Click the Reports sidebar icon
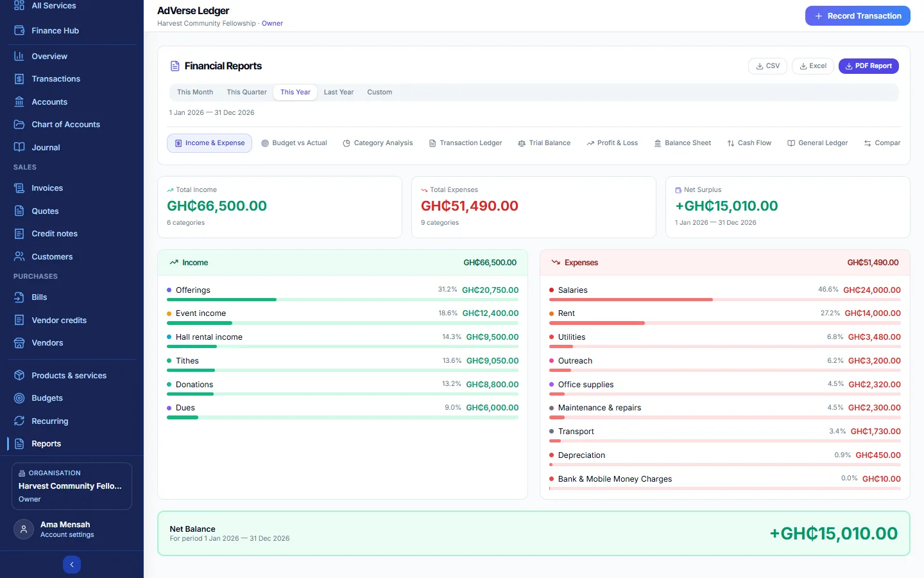 pos(19,444)
